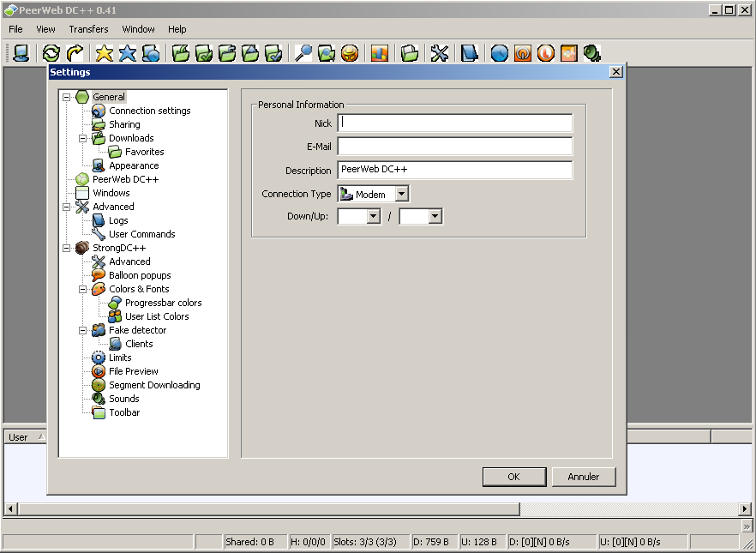Viewport: 756px width, 553px height.
Task: Select Logs settings page
Action: pyautogui.click(x=118, y=221)
